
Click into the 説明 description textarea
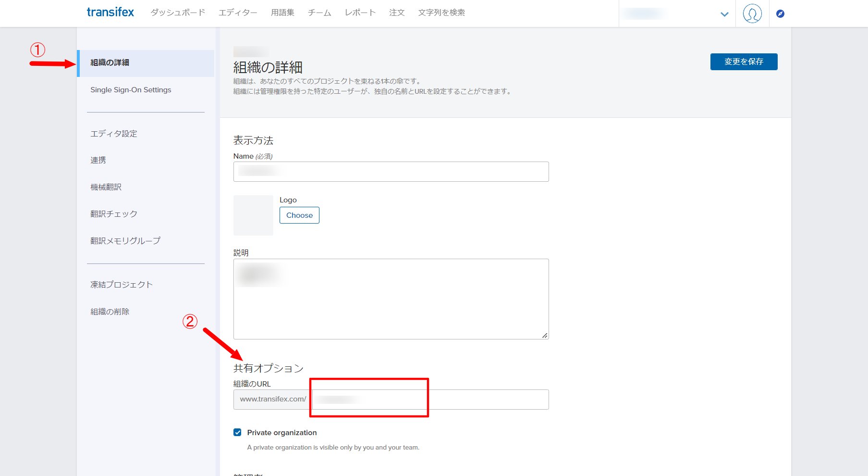[x=391, y=299]
